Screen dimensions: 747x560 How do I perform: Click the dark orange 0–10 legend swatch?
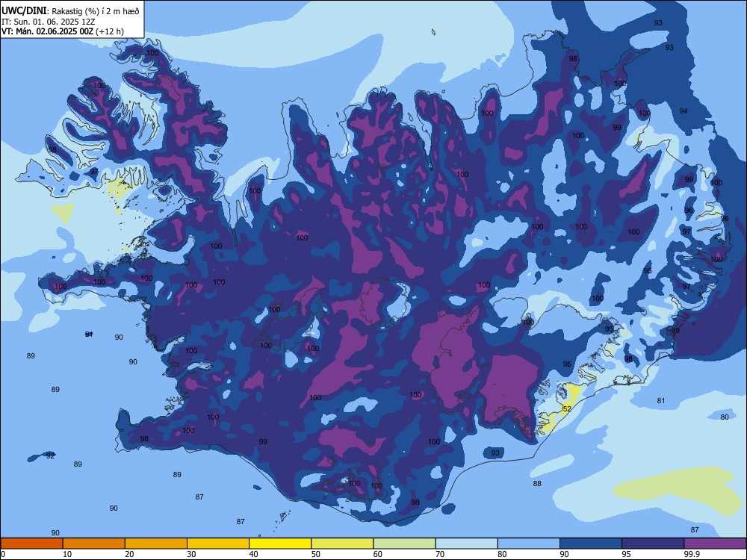[x=31, y=544]
